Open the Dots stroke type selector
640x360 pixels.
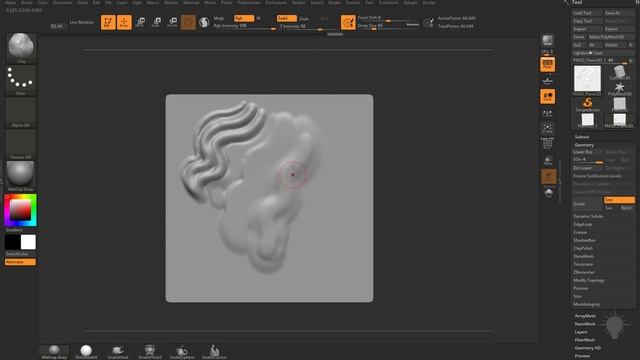21,80
